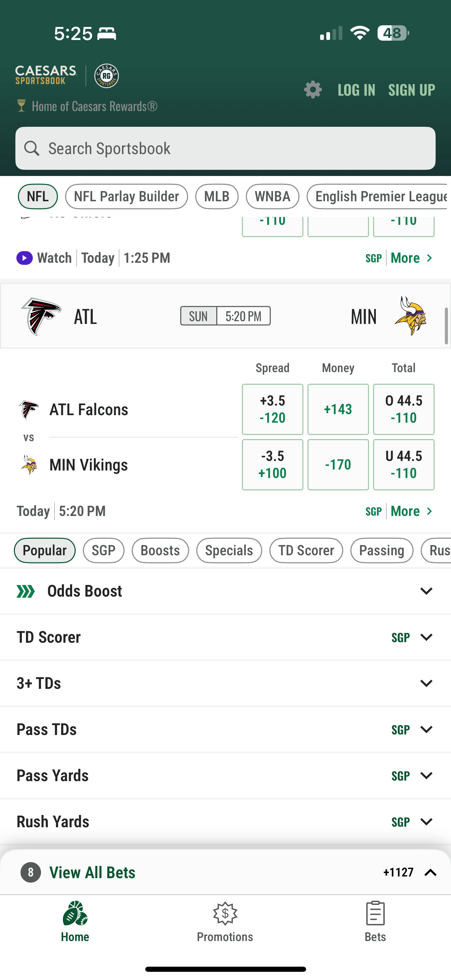Expand the 3+ TDs market

[x=426, y=683]
